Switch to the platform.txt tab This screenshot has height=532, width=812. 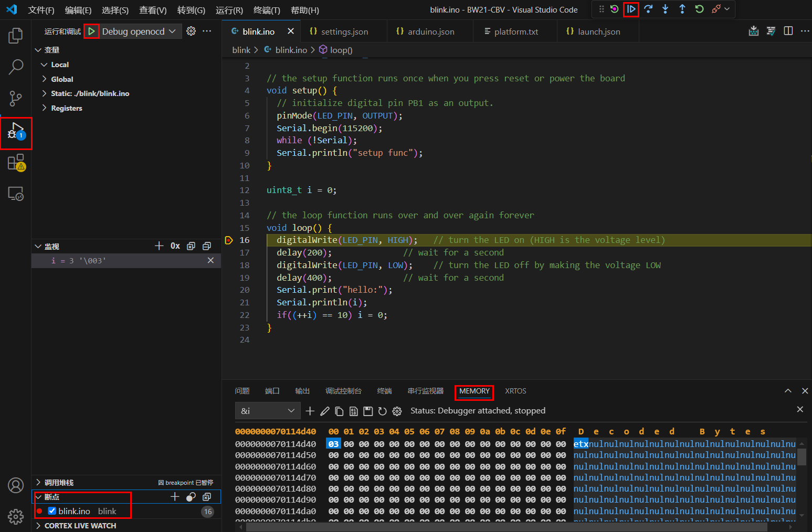click(516, 31)
